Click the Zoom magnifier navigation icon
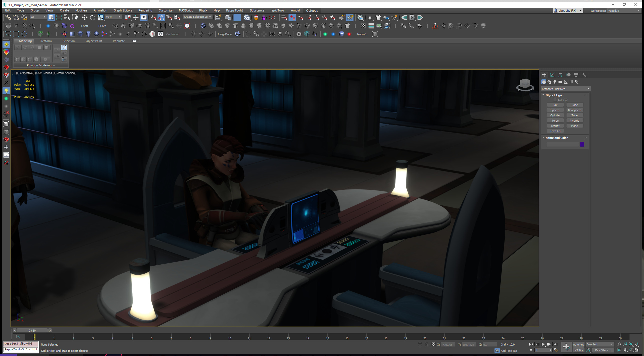 [619, 345]
